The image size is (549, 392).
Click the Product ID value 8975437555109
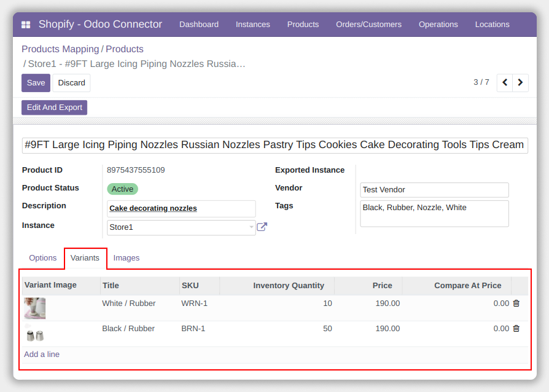(x=136, y=170)
